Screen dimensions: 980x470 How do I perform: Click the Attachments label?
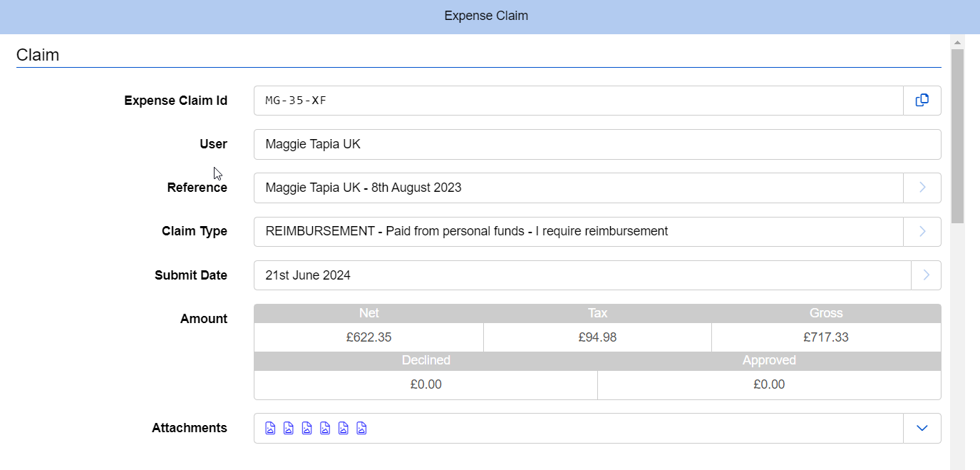[x=190, y=428]
